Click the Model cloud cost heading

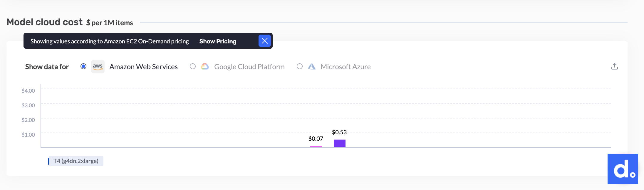click(45, 22)
